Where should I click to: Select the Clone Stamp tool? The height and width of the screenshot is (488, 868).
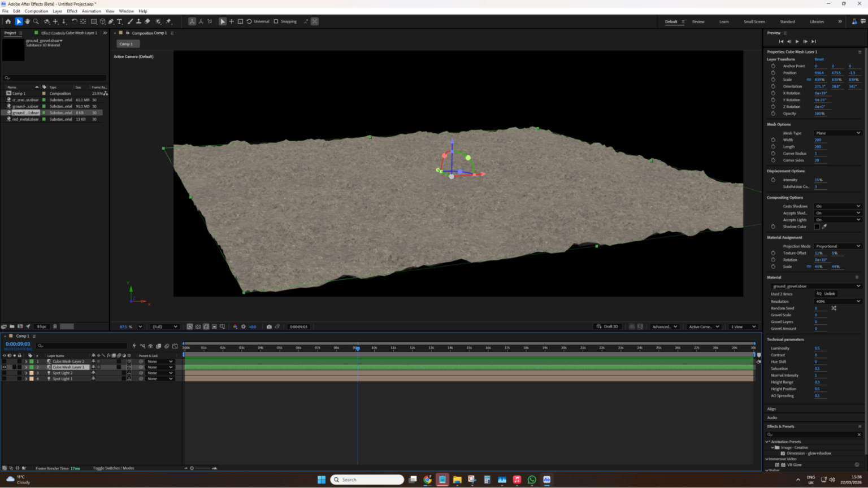click(x=139, y=21)
